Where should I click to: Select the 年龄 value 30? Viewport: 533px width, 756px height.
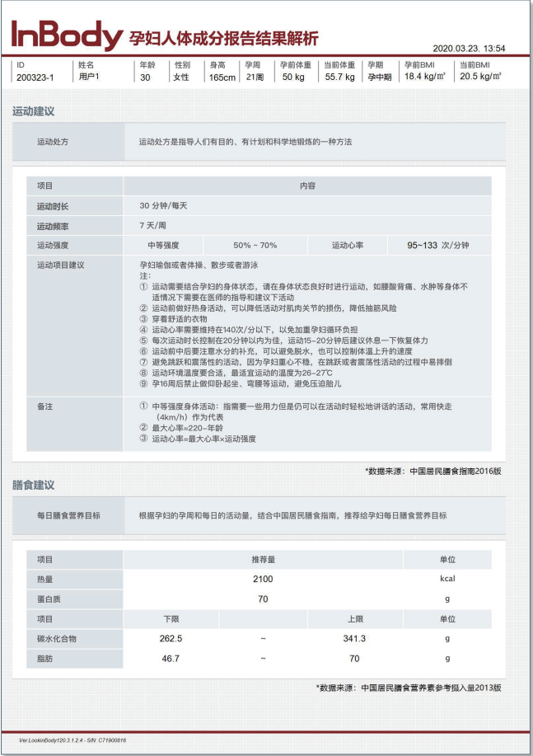pyautogui.click(x=145, y=77)
